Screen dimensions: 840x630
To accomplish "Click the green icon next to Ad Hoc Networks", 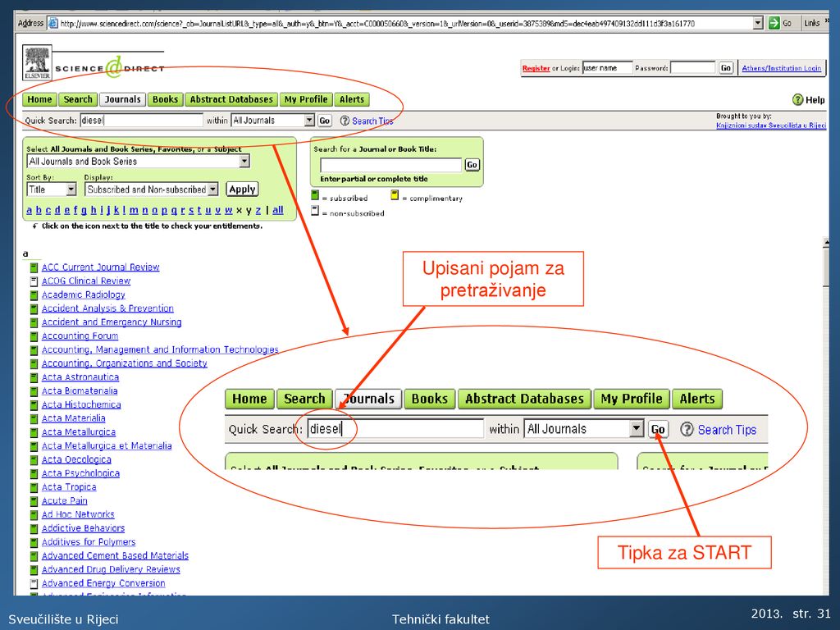I will (x=33, y=515).
